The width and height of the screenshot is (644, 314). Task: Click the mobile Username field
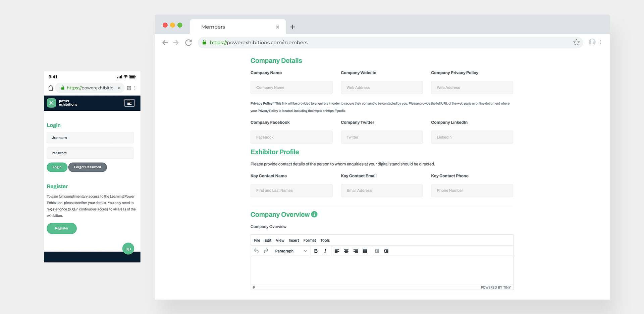click(x=90, y=138)
